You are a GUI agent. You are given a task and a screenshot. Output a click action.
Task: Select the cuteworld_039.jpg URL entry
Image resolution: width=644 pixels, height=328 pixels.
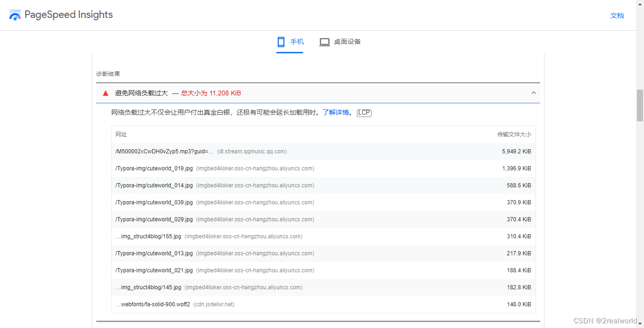pyautogui.click(x=154, y=202)
